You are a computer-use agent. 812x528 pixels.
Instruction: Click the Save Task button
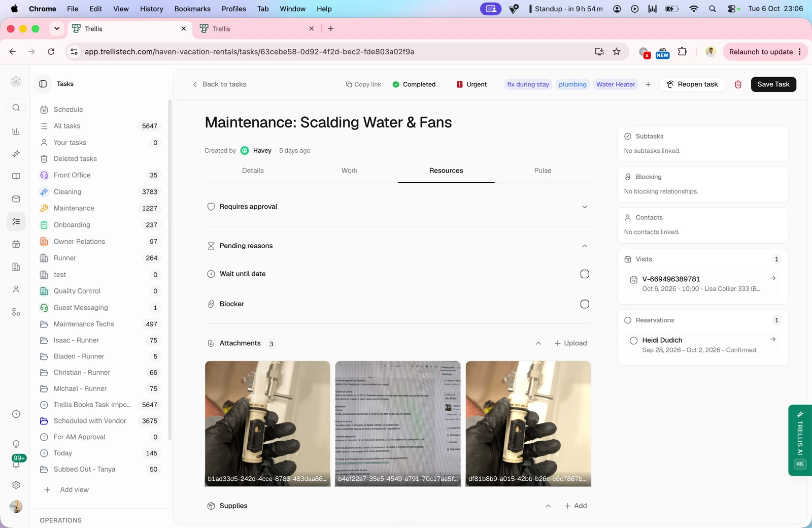point(773,84)
